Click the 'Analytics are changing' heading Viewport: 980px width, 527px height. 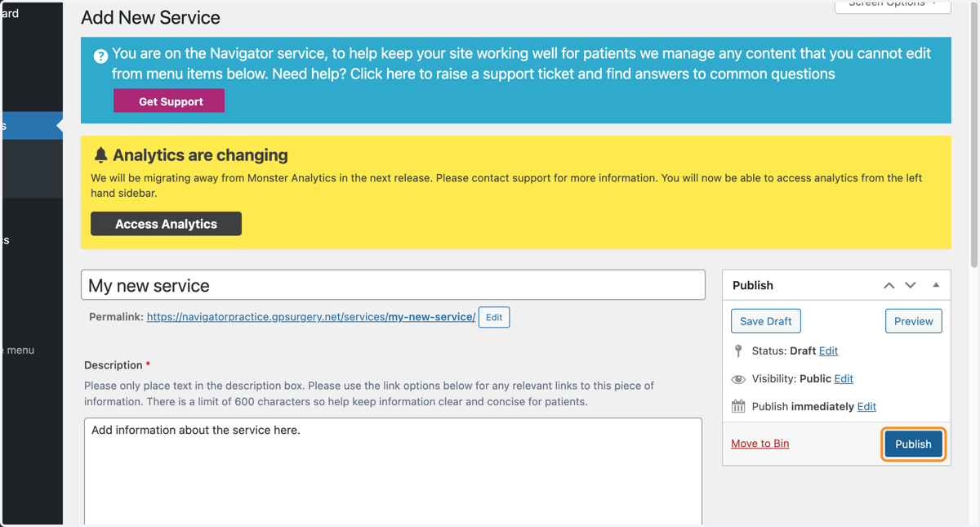pyautogui.click(x=200, y=154)
